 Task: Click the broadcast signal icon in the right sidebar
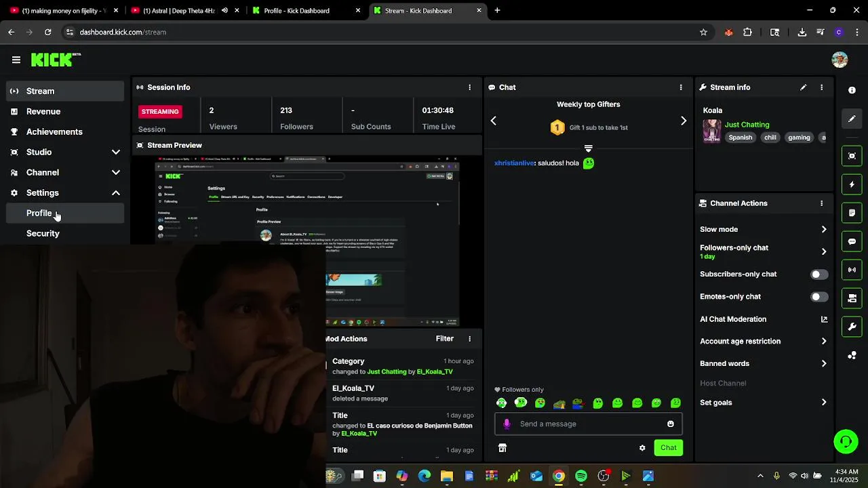pos(852,270)
